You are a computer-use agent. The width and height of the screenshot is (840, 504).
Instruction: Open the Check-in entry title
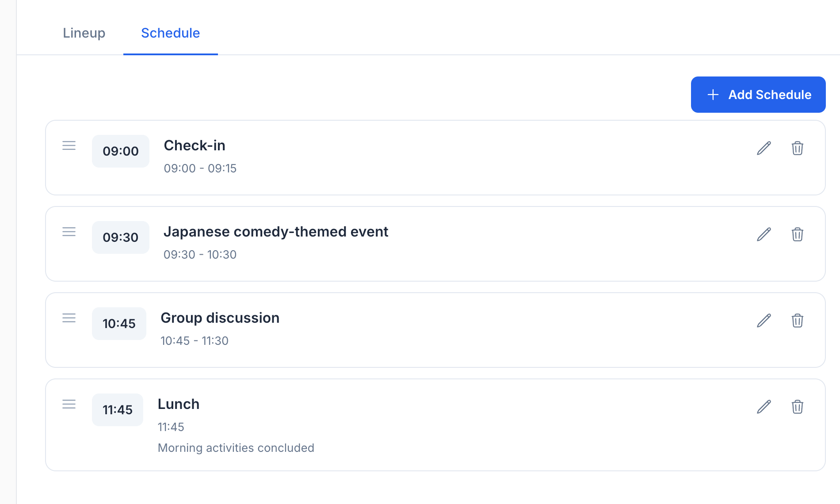point(195,145)
